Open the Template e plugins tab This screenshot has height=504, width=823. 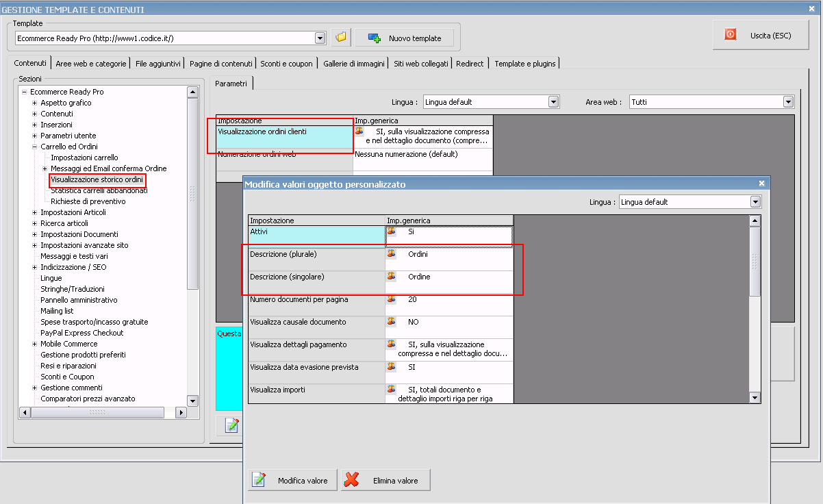pyautogui.click(x=525, y=64)
